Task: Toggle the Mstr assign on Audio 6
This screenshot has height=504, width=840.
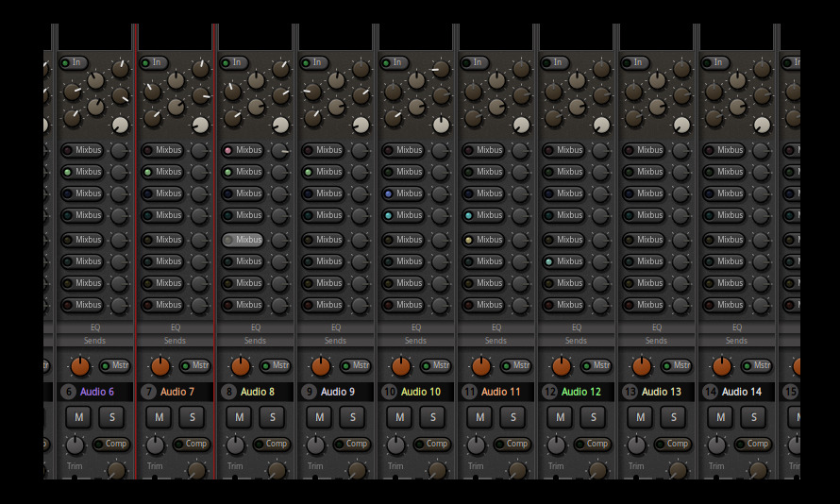Action: (114, 366)
